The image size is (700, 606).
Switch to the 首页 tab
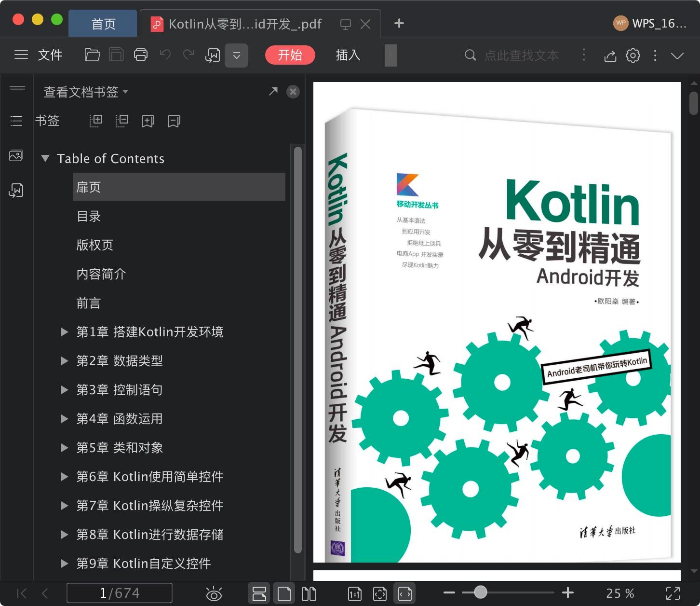pyautogui.click(x=103, y=24)
